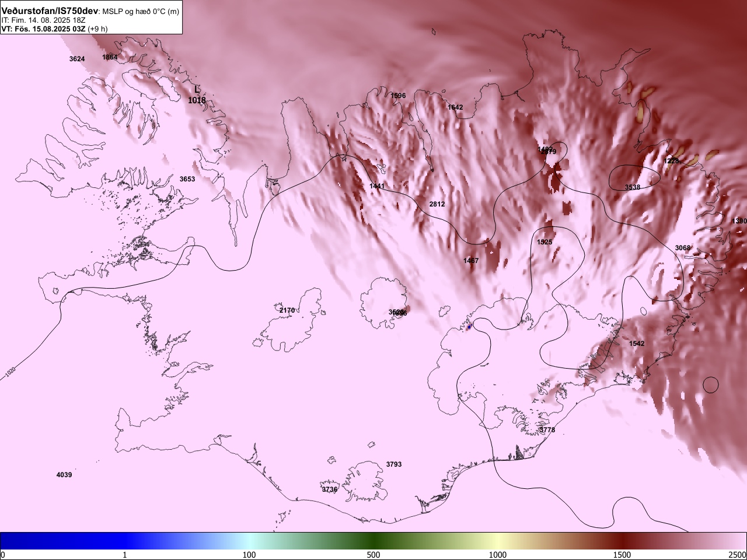Click the 1390 height label

coord(739,221)
